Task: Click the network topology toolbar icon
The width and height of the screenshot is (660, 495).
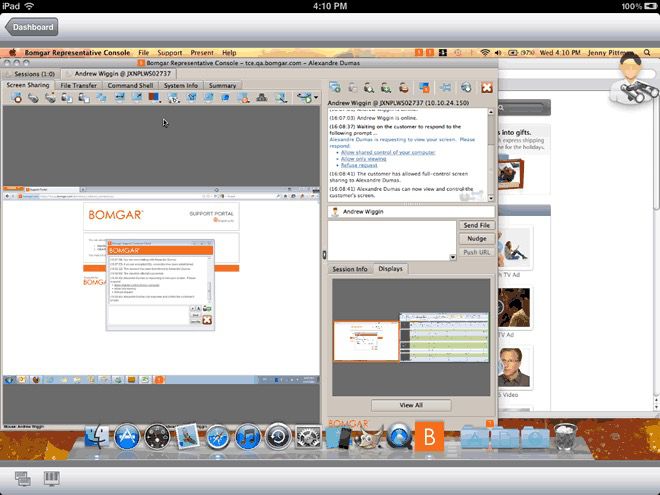Action: [x=261, y=98]
